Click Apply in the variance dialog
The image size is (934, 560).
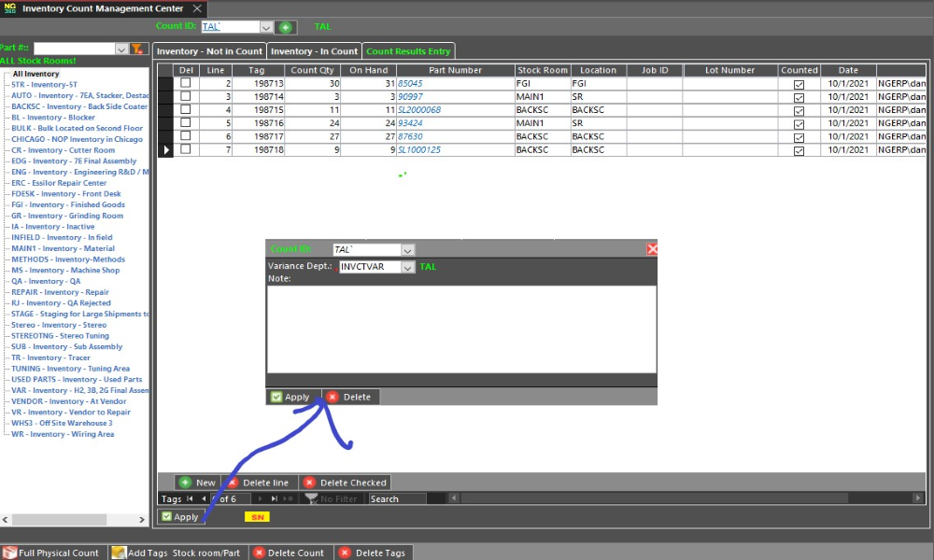(x=291, y=397)
